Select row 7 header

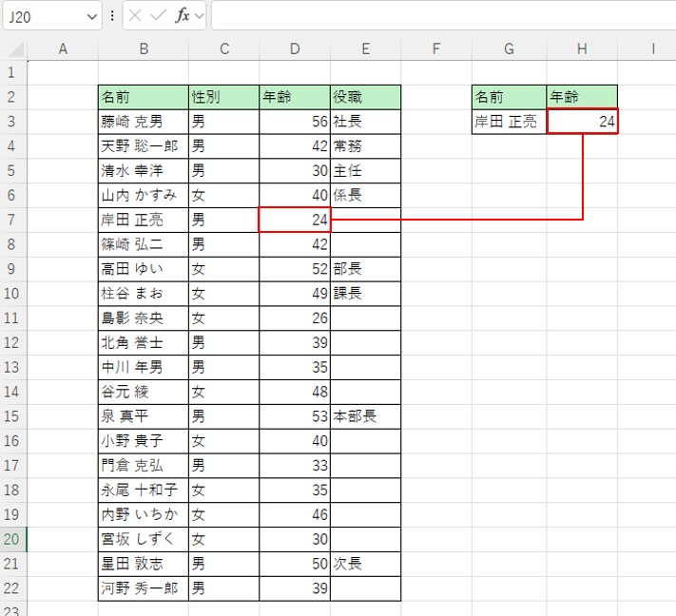point(11,220)
